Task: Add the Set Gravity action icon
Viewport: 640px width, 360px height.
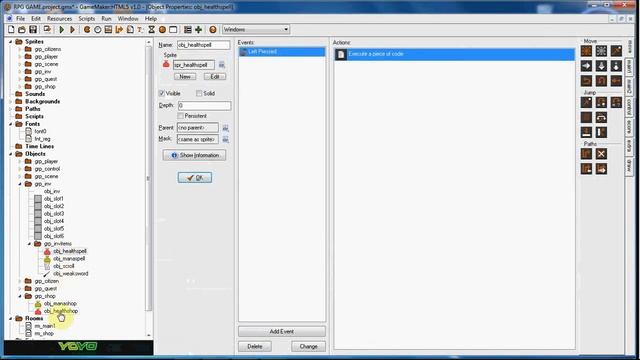Action: (616, 66)
